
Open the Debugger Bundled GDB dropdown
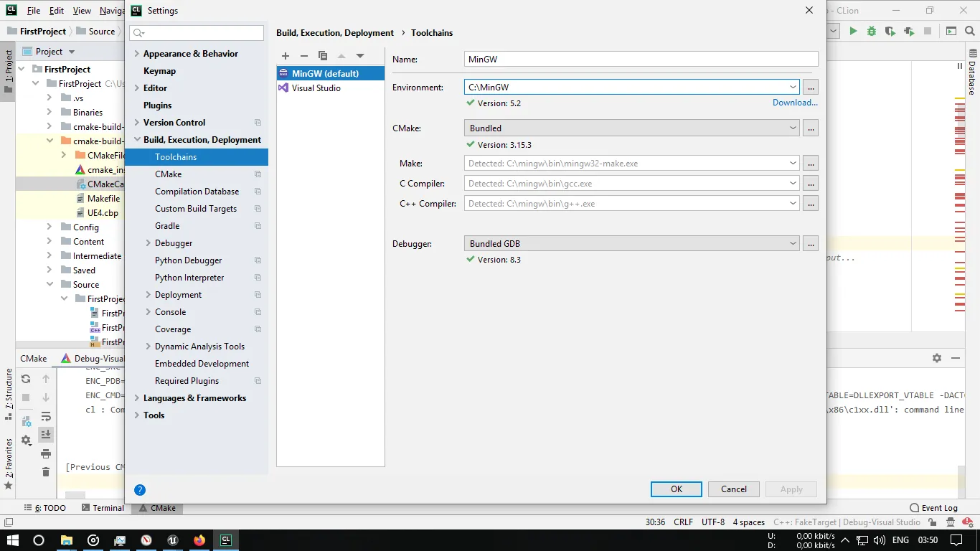click(x=793, y=243)
